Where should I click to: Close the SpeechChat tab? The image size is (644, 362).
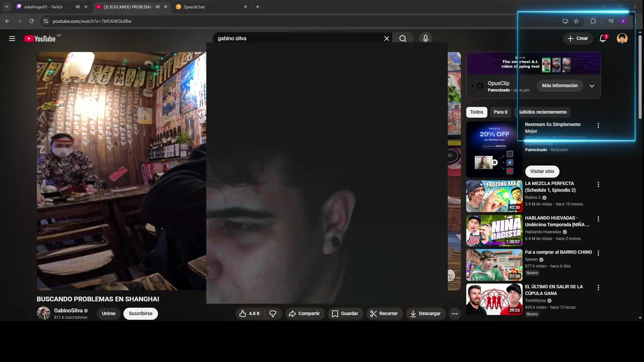(246, 7)
